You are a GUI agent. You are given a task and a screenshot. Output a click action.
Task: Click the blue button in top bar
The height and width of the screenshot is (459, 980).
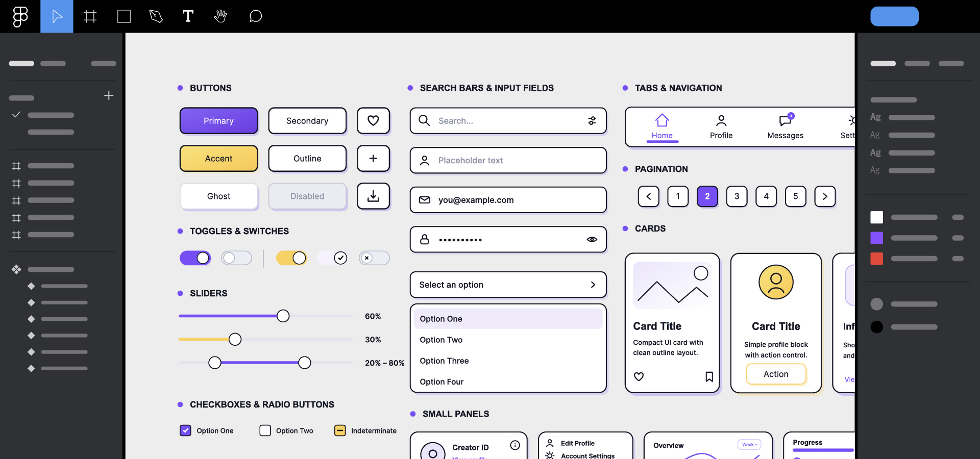point(894,16)
